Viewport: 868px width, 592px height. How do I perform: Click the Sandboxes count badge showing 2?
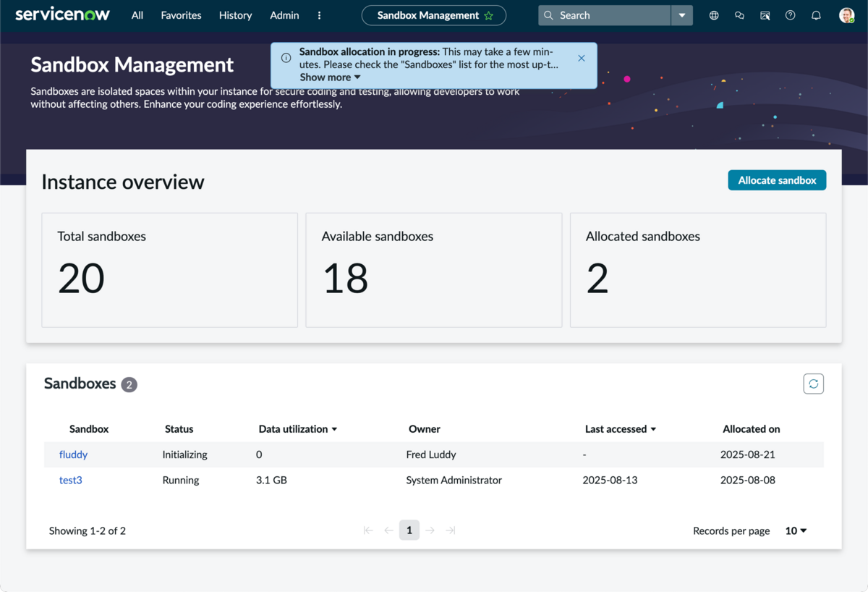point(129,385)
